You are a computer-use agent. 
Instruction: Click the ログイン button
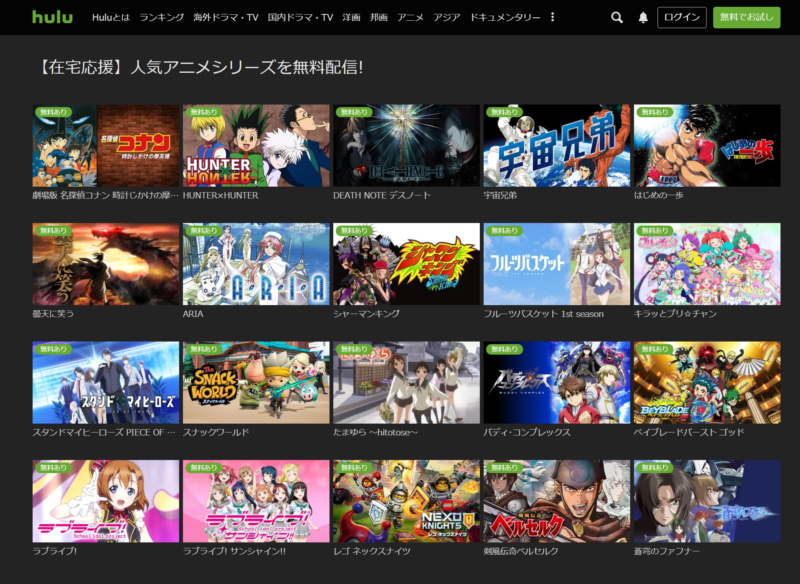(682, 17)
